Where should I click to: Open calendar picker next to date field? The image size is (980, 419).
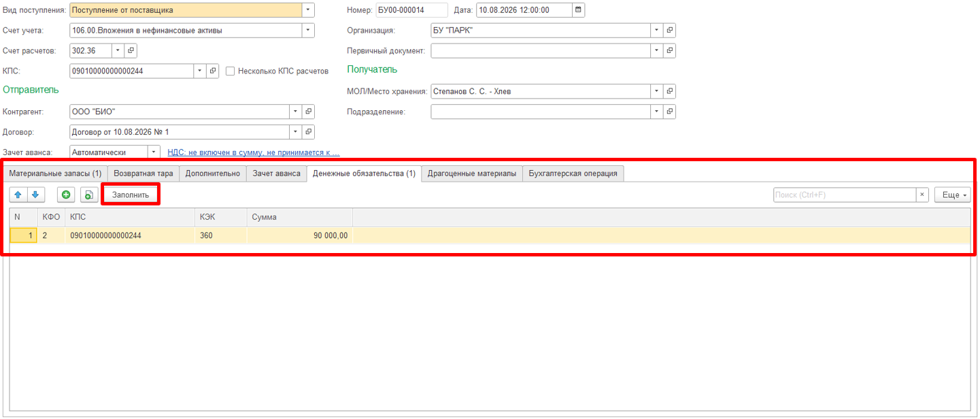(578, 10)
